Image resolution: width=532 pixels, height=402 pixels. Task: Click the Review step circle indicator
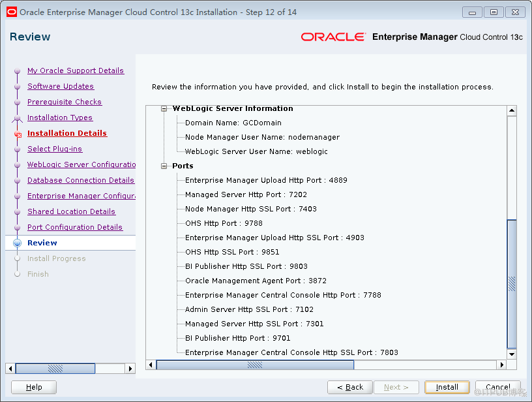(x=17, y=243)
